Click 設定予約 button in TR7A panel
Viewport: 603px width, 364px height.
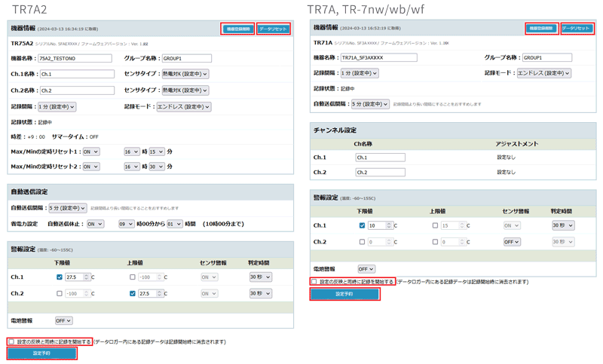tap(344, 294)
